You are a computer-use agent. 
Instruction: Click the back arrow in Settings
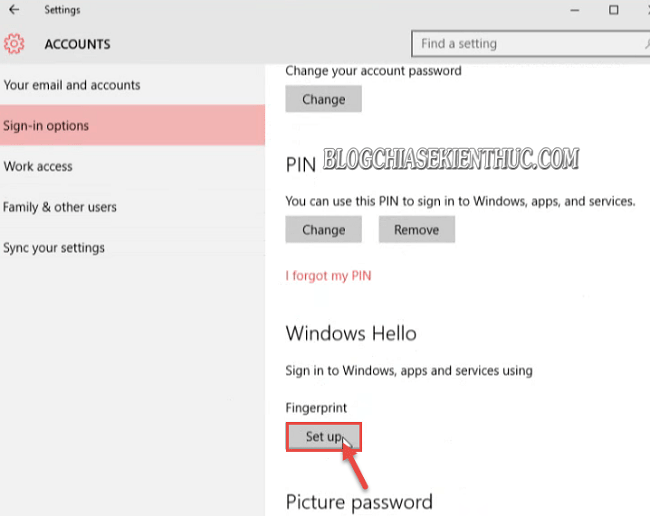pyautogui.click(x=14, y=10)
